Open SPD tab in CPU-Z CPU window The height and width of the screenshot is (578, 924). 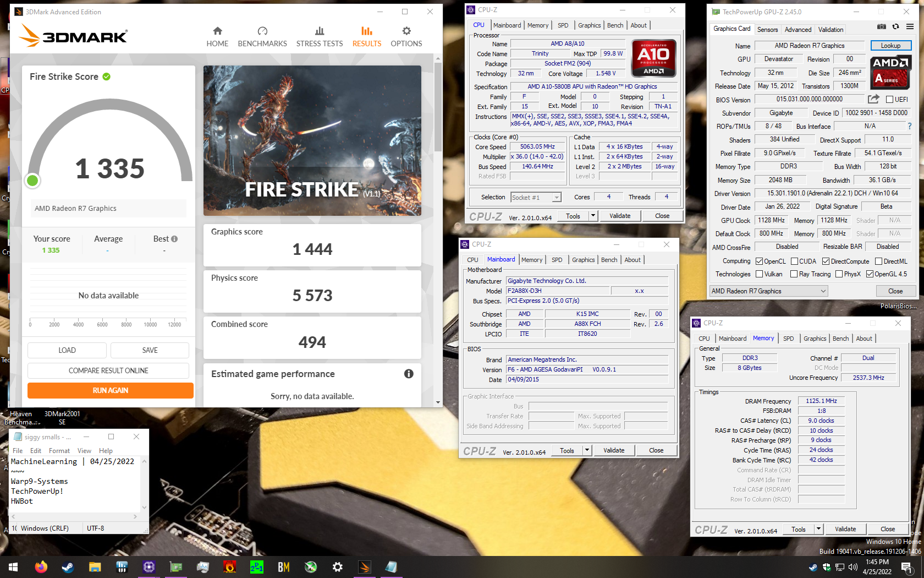click(563, 25)
